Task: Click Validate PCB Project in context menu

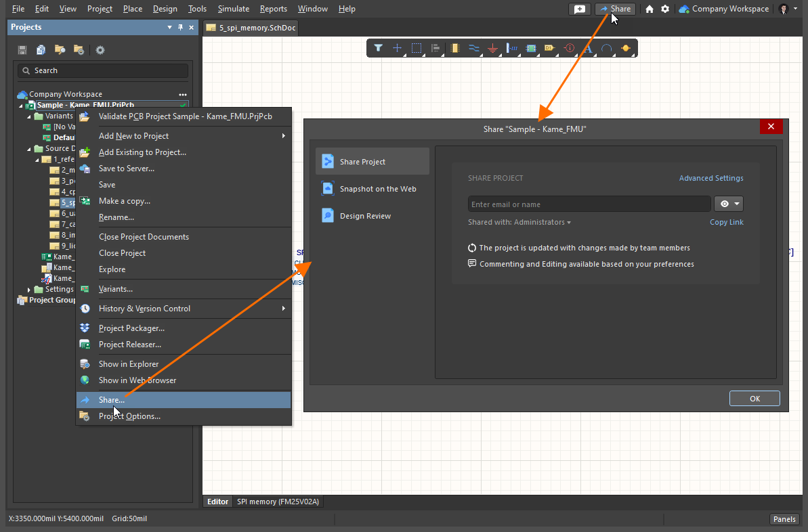Action: [184, 116]
